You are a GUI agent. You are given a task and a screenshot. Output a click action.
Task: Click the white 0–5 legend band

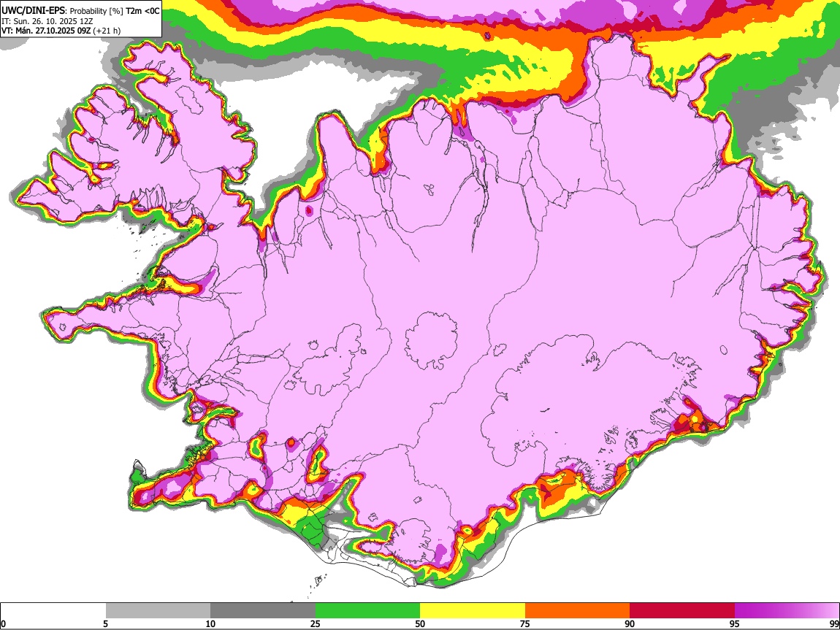(x=53, y=611)
